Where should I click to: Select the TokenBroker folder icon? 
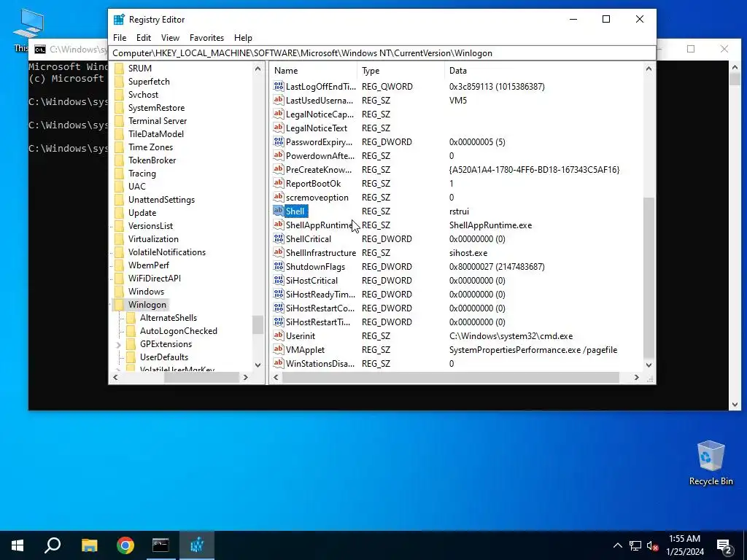click(x=119, y=160)
